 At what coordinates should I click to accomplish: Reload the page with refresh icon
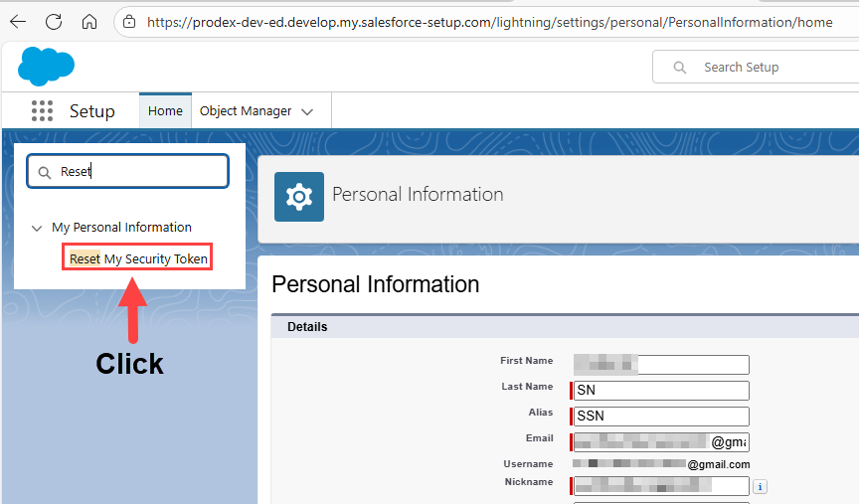(54, 21)
